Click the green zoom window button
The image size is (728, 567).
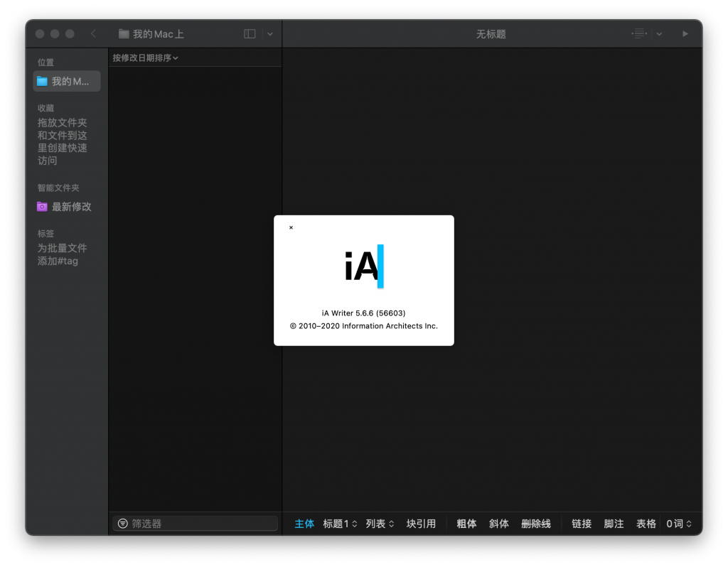(x=70, y=34)
